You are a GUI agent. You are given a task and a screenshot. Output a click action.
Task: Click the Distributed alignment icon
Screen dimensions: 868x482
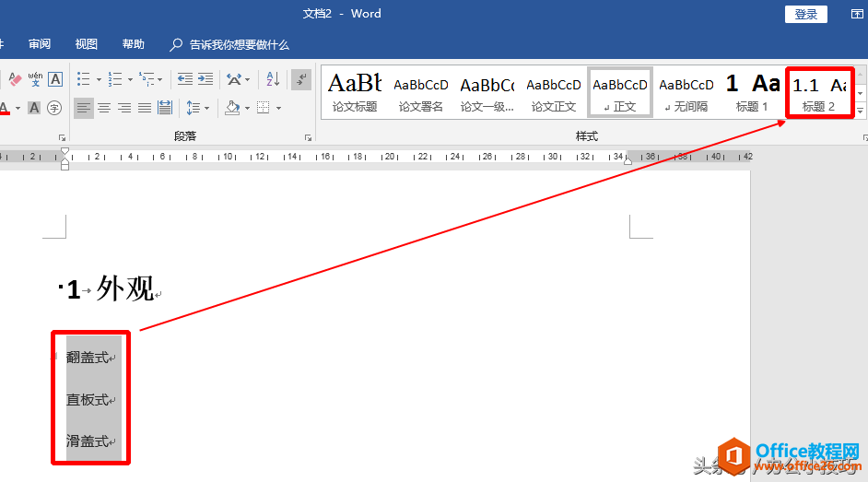[165, 107]
